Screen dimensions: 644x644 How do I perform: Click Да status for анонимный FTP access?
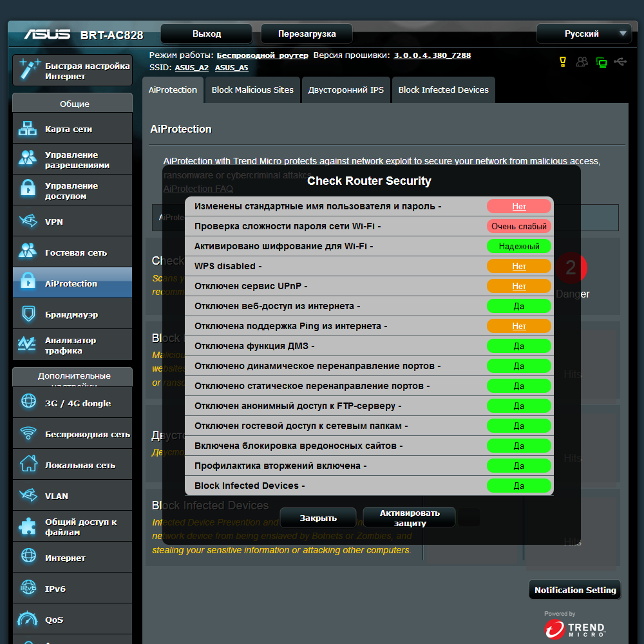518,406
